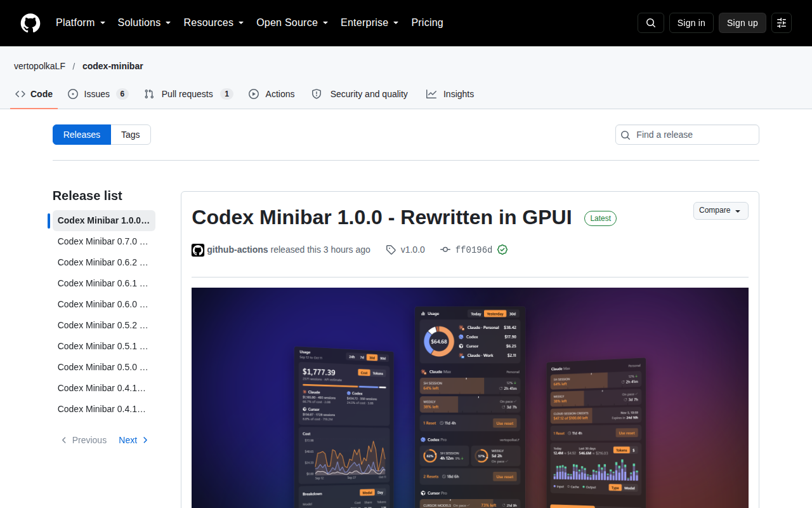The height and width of the screenshot is (508, 812).
Task: Click the Sign up button
Action: (742, 23)
